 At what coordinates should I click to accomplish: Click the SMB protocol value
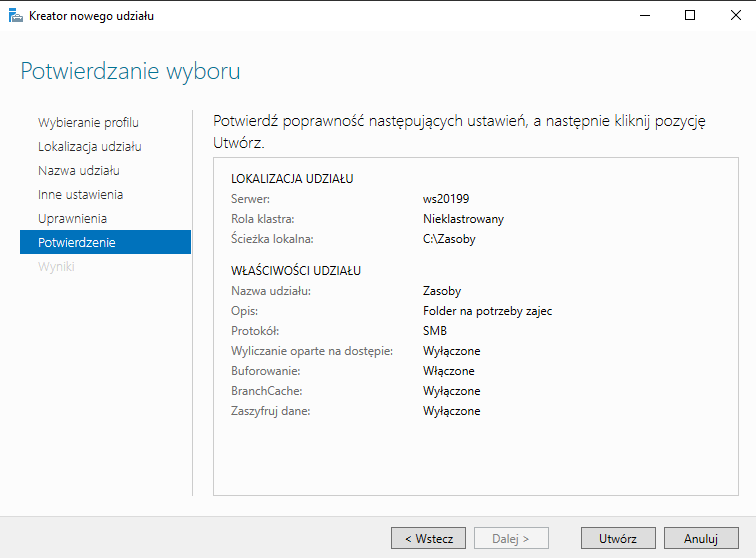point(435,331)
